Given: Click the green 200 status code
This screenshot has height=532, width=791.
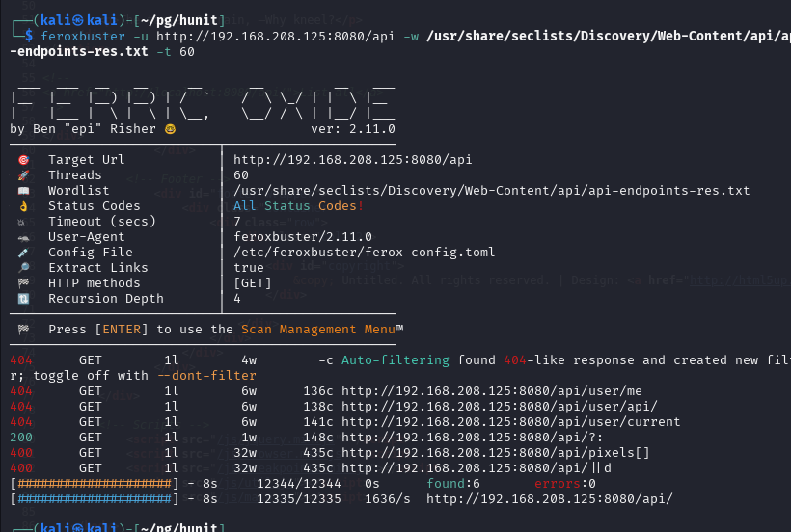Looking at the screenshot, I should click(x=21, y=438).
